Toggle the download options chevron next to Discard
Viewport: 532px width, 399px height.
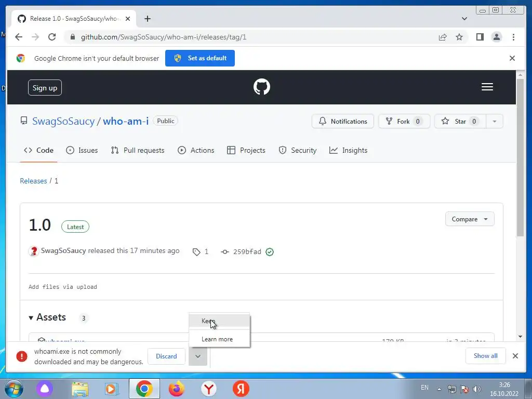coord(198,356)
